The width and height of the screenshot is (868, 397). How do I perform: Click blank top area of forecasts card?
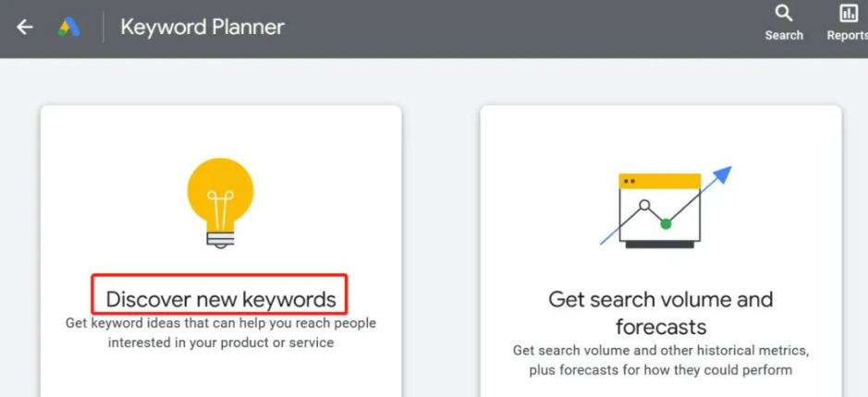point(660,129)
